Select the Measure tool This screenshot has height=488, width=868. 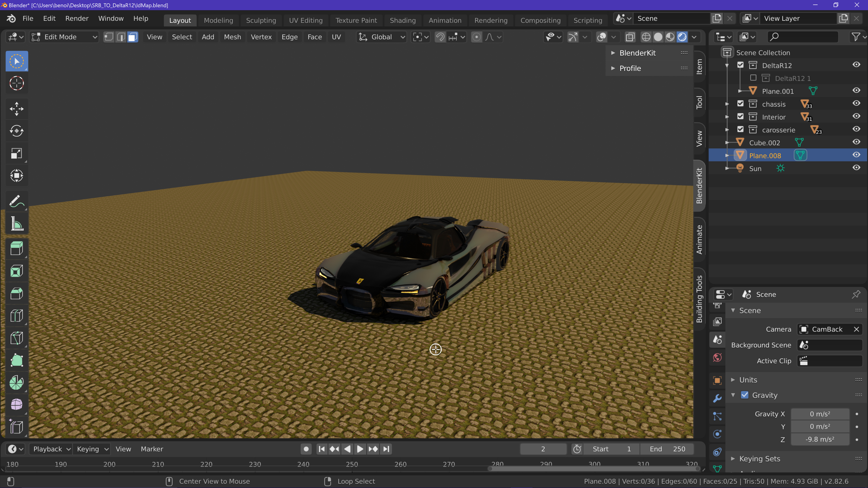pos(17,224)
